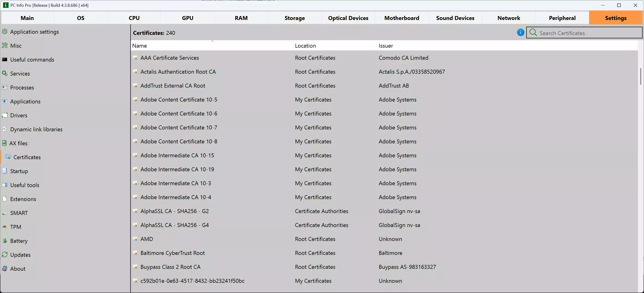Viewport: 644px width, 293px height.
Task: Go to Dynamic link libraries label
Action: tap(37, 129)
